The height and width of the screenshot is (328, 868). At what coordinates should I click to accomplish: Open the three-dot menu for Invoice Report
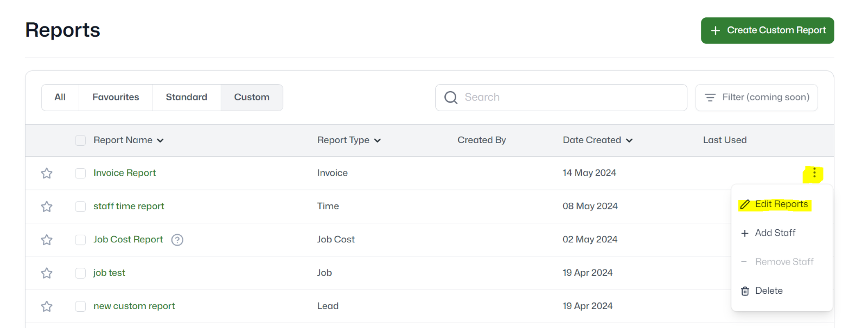coord(814,173)
